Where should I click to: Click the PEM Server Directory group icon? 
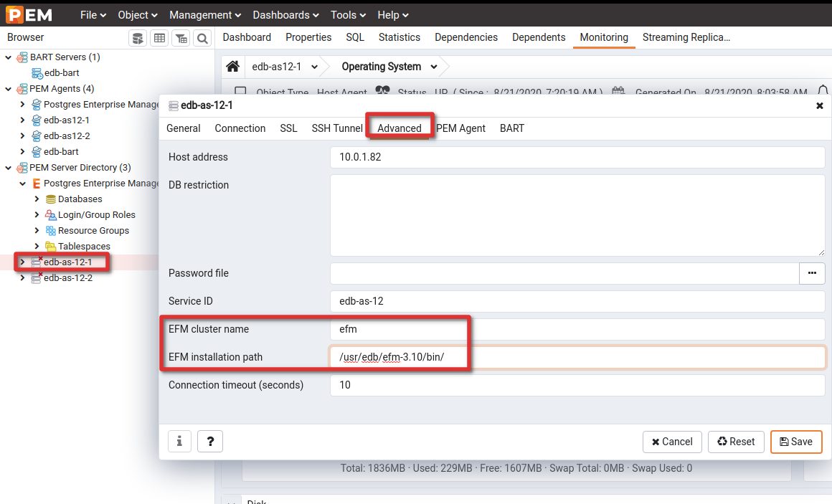pos(22,168)
